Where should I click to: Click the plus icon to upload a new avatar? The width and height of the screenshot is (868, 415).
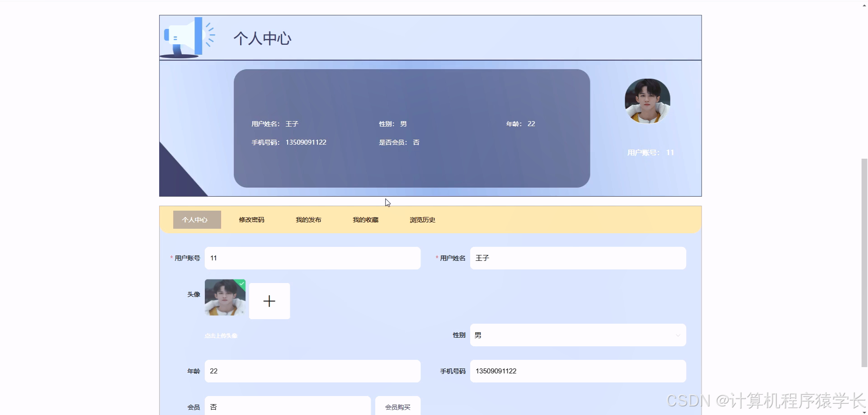[x=269, y=301]
